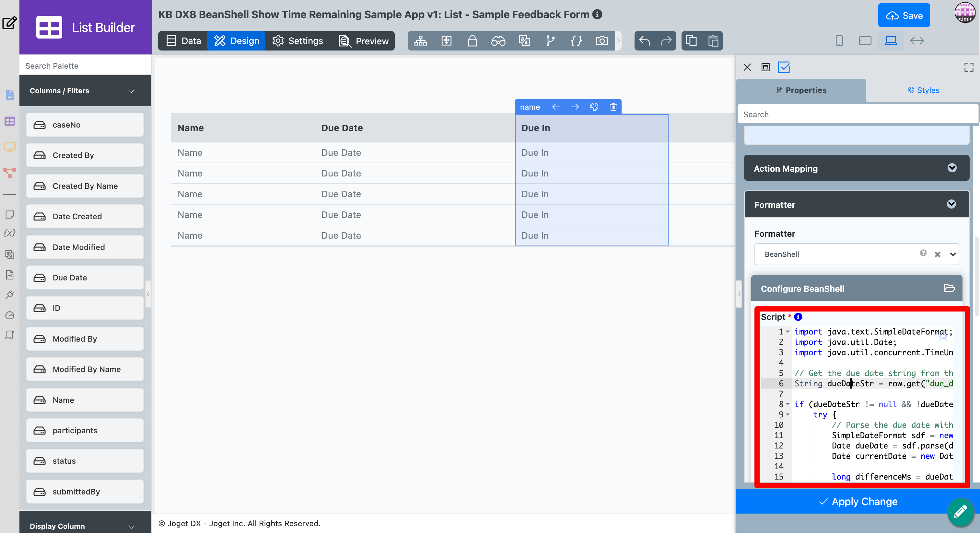Show Script field info tooltip

[798, 317]
